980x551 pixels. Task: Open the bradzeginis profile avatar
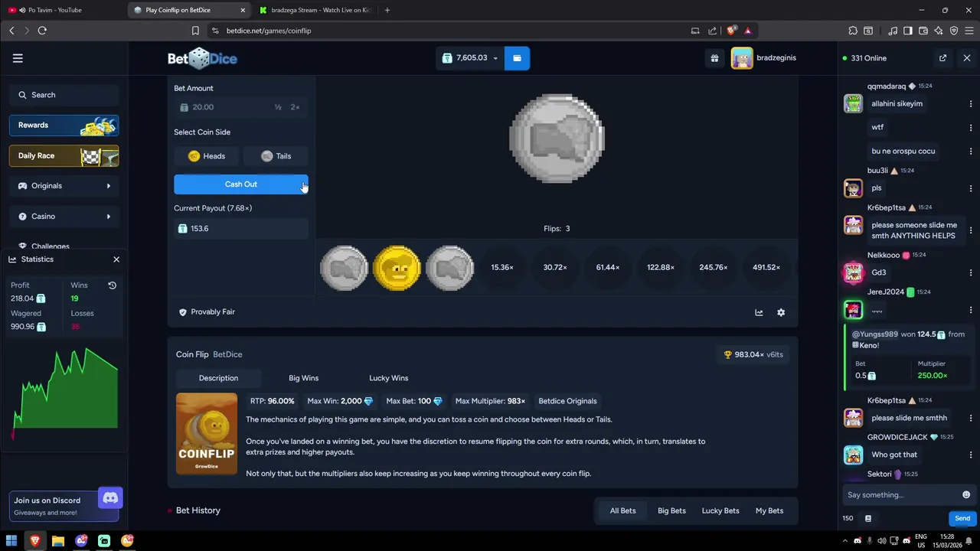coord(742,58)
